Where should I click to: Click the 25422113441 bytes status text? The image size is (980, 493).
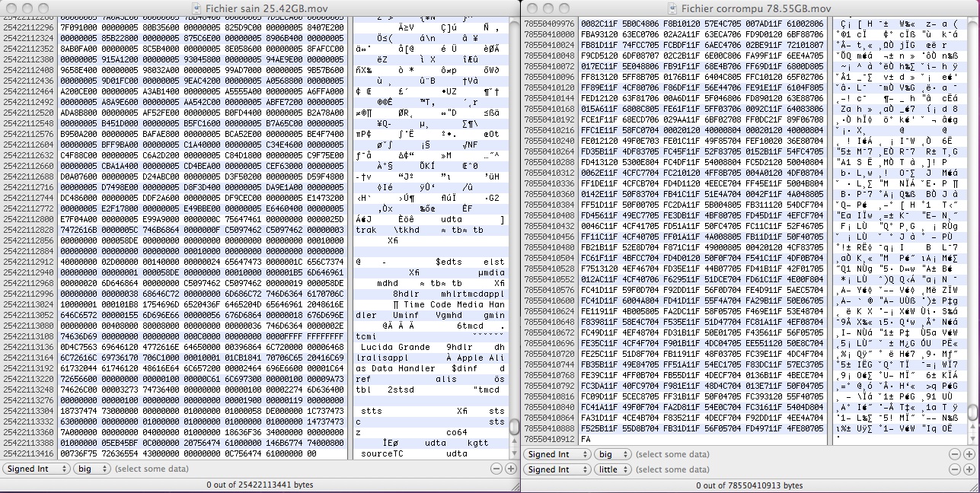(x=260, y=485)
